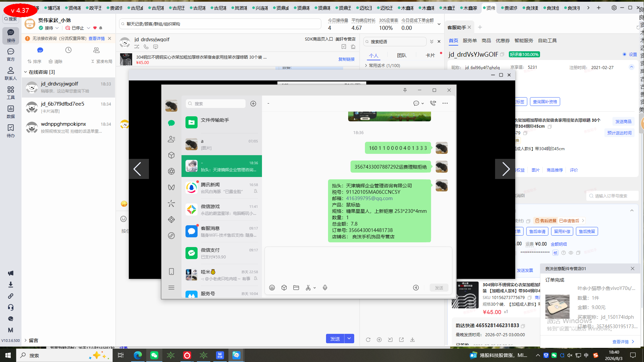
Task: Open the 查看详情 link in warning banner
Action: pyautogui.click(x=97, y=39)
